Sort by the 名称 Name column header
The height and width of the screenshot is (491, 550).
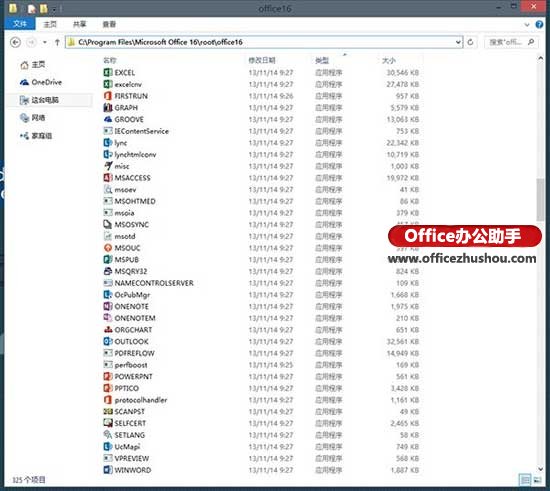(x=109, y=60)
